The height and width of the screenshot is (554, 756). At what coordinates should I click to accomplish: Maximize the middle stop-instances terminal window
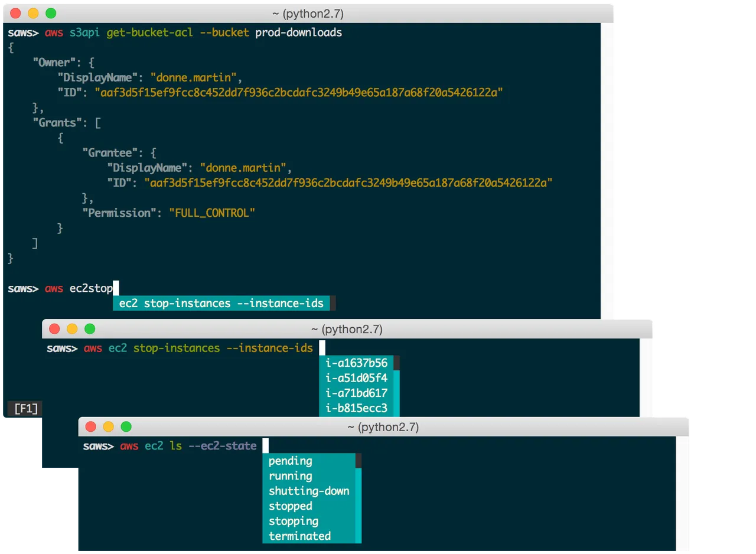(x=90, y=329)
